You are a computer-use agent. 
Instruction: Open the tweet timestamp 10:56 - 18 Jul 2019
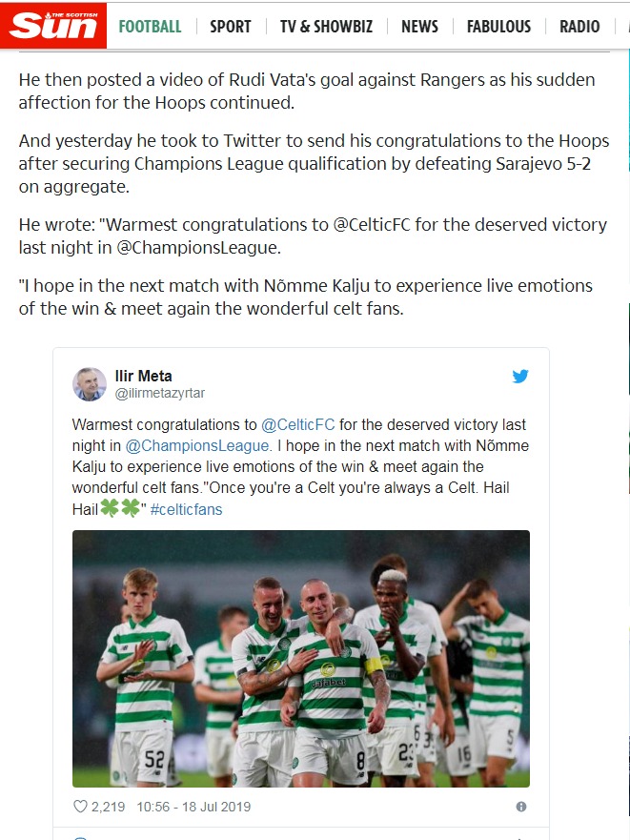click(193, 807)
